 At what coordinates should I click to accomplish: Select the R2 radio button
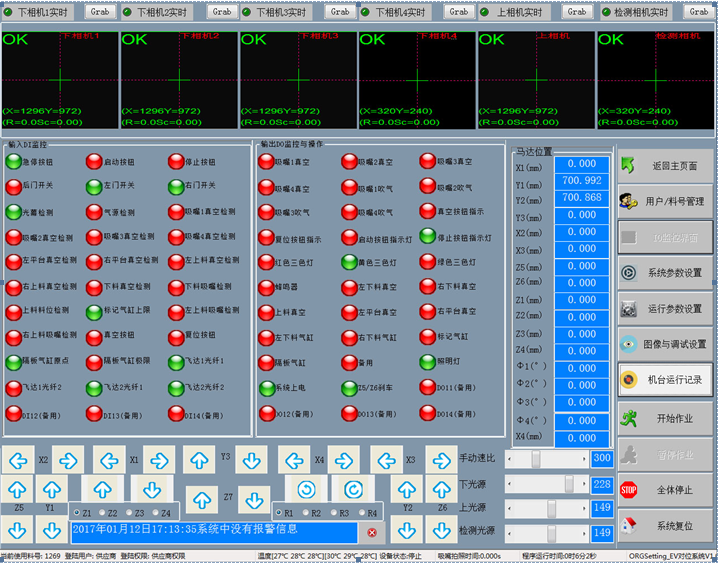[304, 513]
